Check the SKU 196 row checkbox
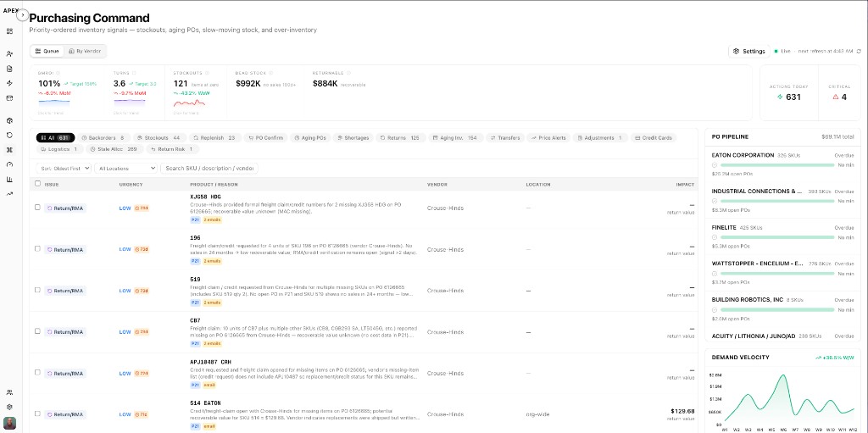This screenshot has height=433, width=868. (x=37, y=248)
